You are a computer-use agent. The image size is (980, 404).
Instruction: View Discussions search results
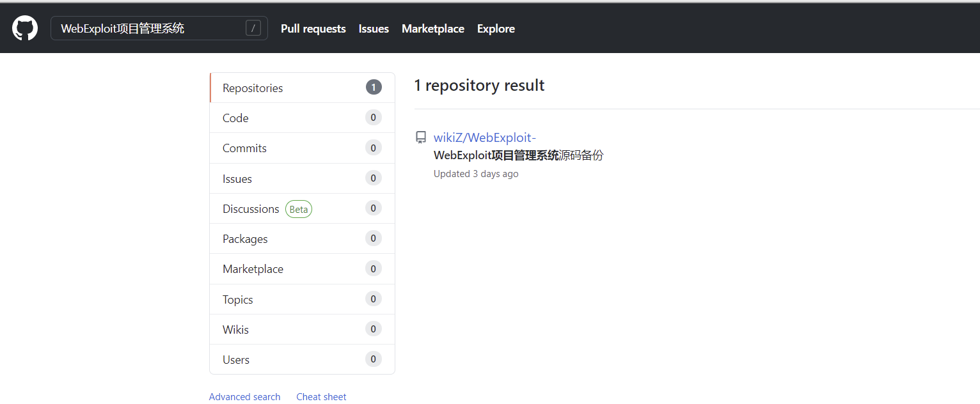click(251, 209)
